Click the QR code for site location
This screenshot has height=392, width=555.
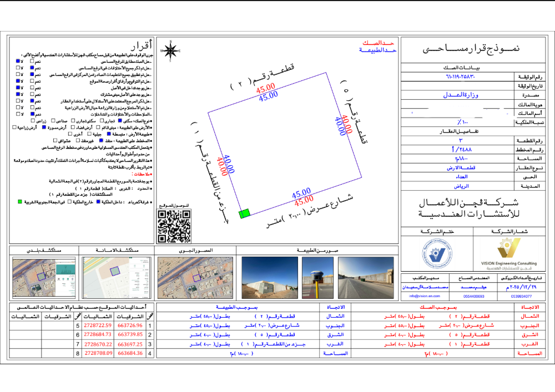(174, 226)
